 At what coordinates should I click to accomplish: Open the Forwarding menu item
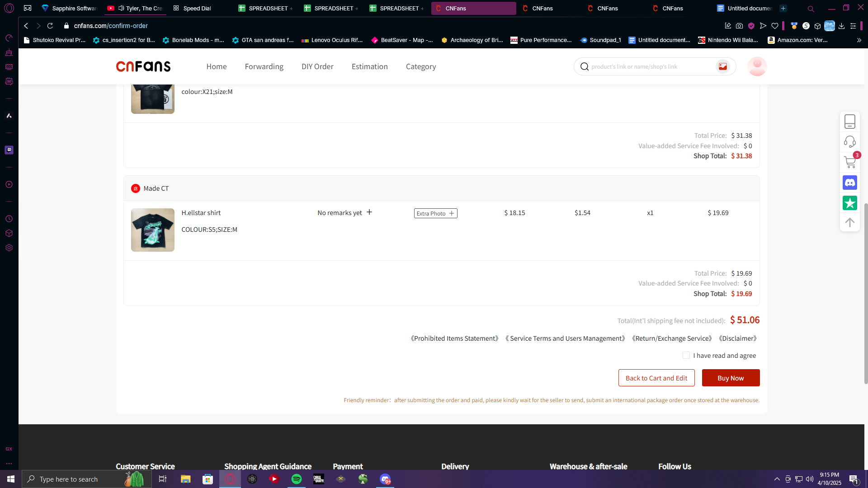point(264,66)
